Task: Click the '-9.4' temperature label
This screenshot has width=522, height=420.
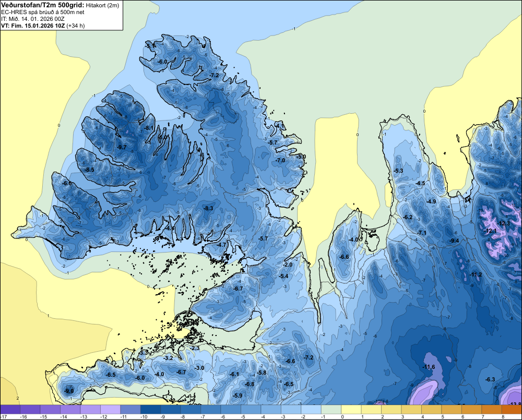Action: (x=454, y=241)
